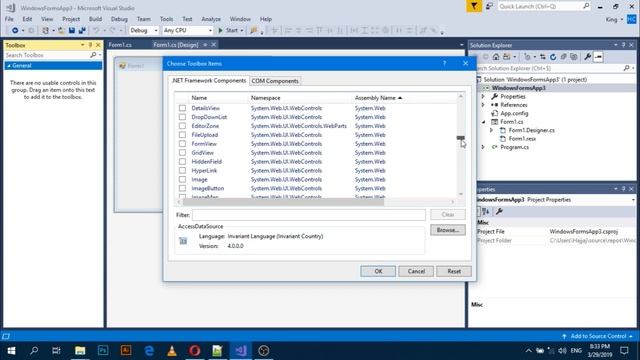This screenshot has width=640, height=360.
Task: Check the FormView component checkbox
Action: coord(182,144)
